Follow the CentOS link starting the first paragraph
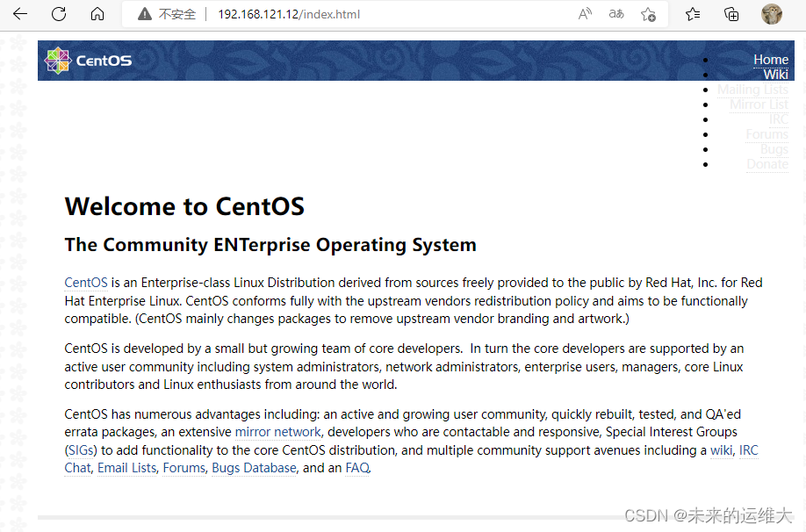Screen dimensions: 806x532 [x=86, y=283]
